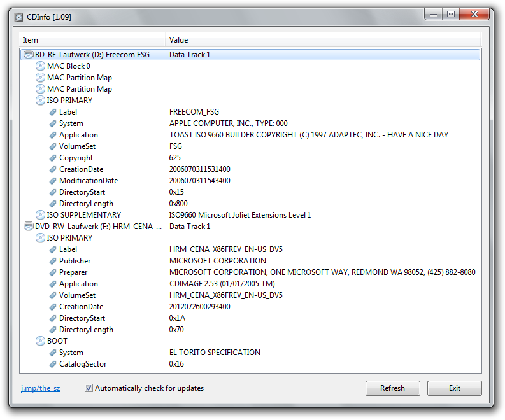Screen dimensions: 505x420
Task: Select the DVD-RW-Laufwerk (F:) HRM_CENA row
Action: click(x=250, y=227)
